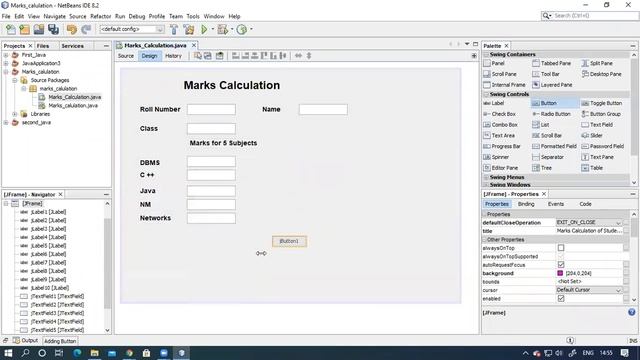Toggle the enabled property checkbox
The width and height of the screenshot is (640, 360).
(561, 299)
